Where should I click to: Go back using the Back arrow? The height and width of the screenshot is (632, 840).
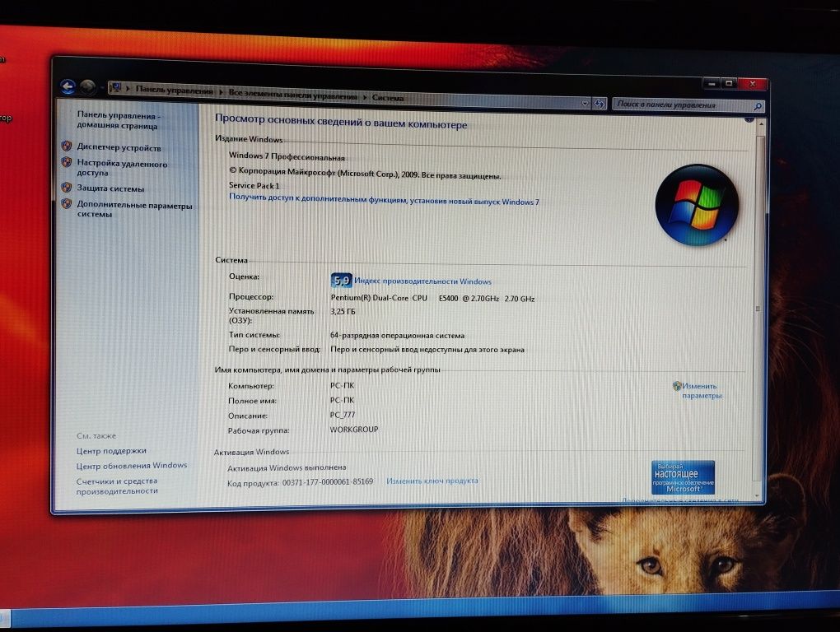click(x=68, y=86)
